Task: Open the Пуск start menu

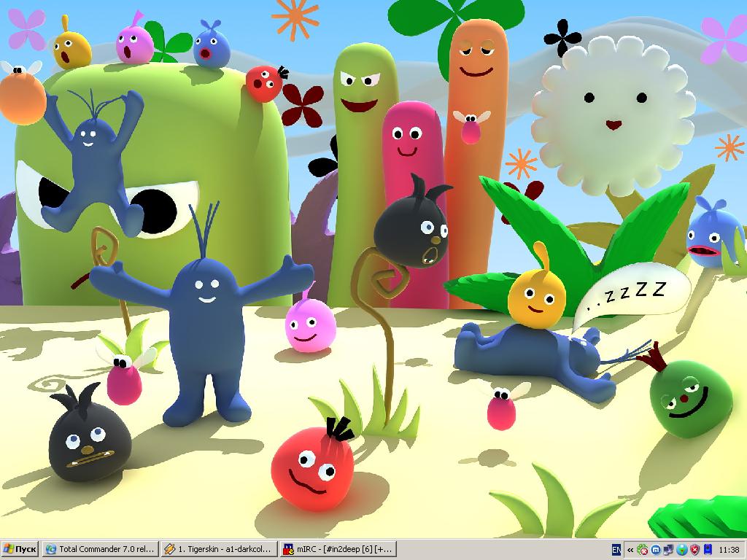Action: click(x=20, y=549)
